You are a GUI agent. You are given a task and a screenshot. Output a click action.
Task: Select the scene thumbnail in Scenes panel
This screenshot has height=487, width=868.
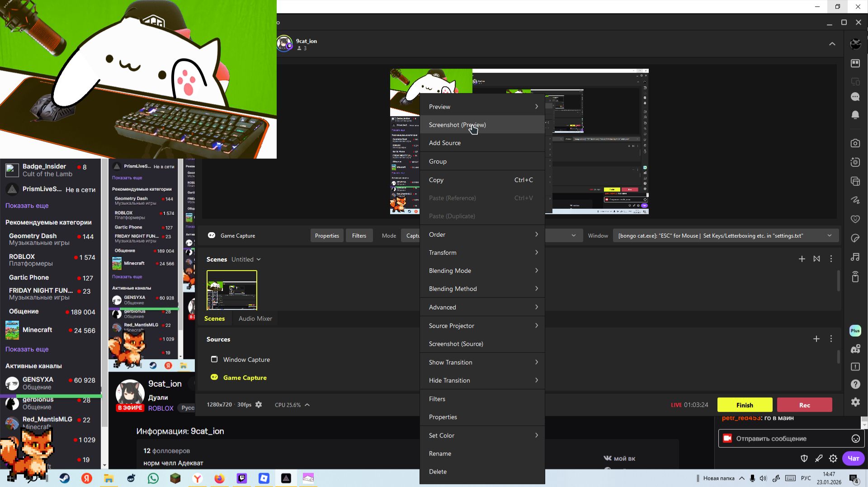click(232, 290)
